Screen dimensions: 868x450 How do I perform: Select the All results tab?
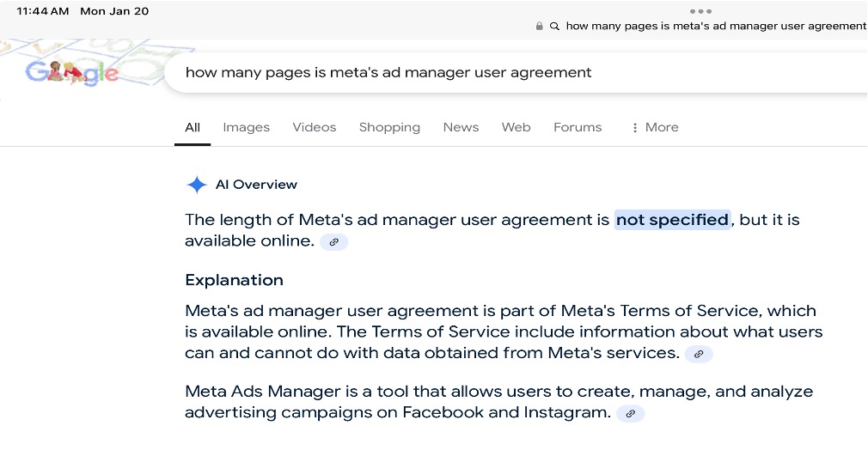tap(193, 127)
